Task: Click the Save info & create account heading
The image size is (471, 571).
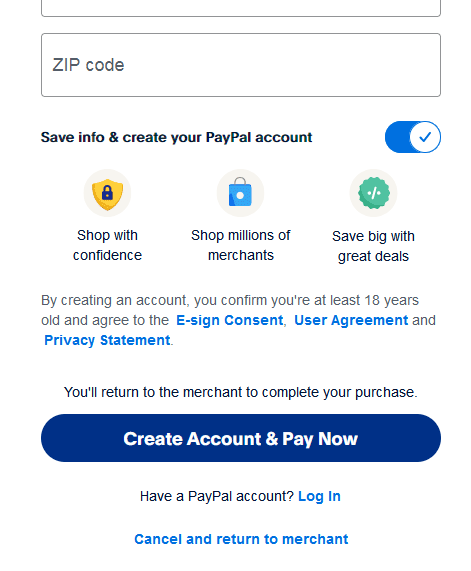Action: click(176, 137)
